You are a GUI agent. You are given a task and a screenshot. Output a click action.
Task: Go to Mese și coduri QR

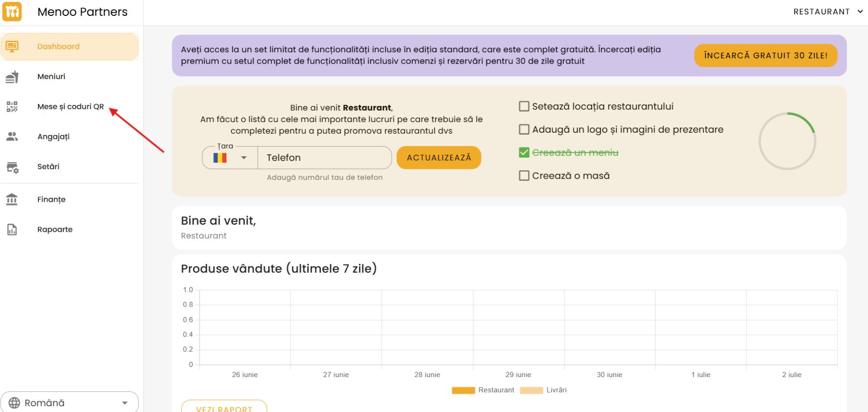click(70, 106)
